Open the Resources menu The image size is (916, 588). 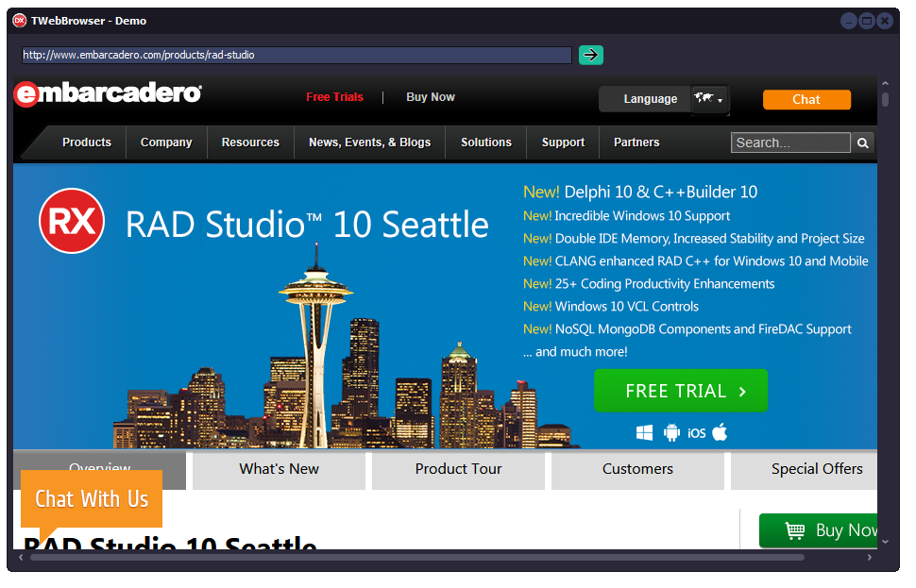point(250,143)
